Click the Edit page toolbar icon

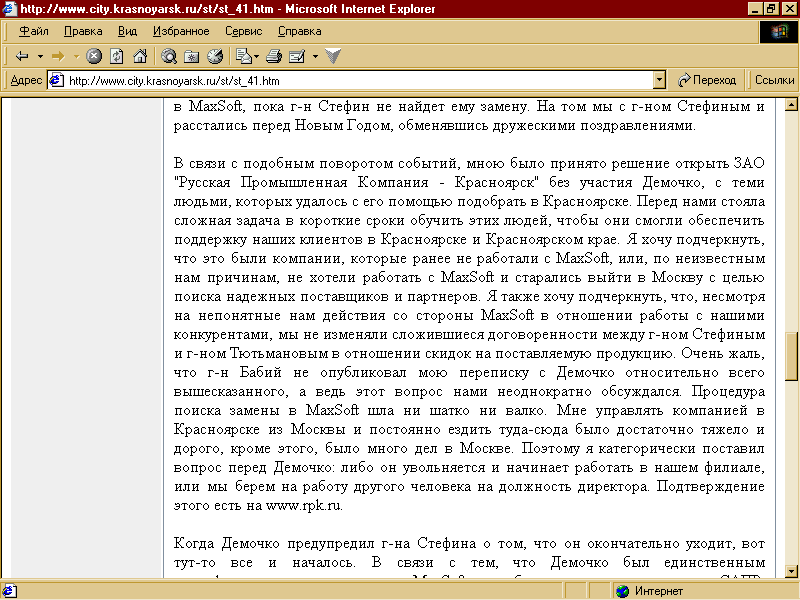[297, 56]
